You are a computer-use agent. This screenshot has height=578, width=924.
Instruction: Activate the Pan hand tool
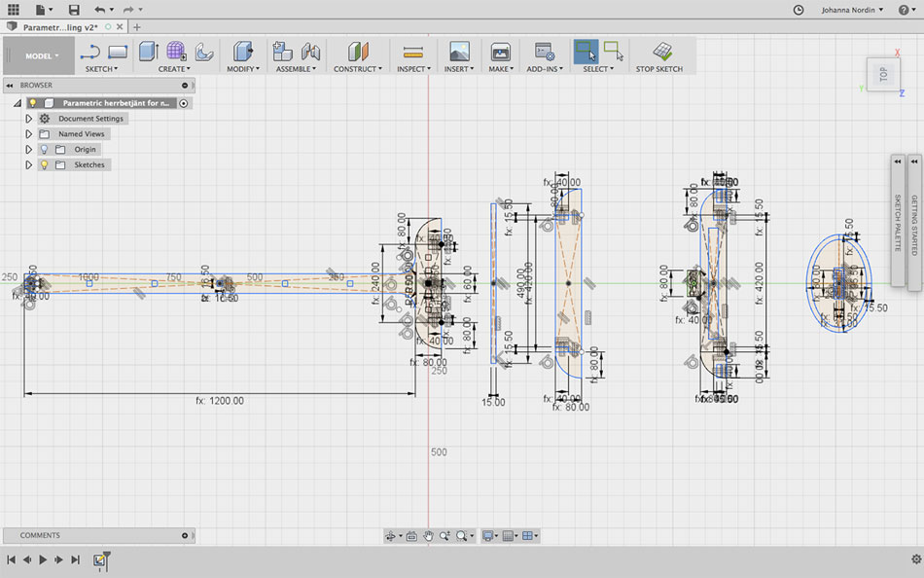[427, 536]
